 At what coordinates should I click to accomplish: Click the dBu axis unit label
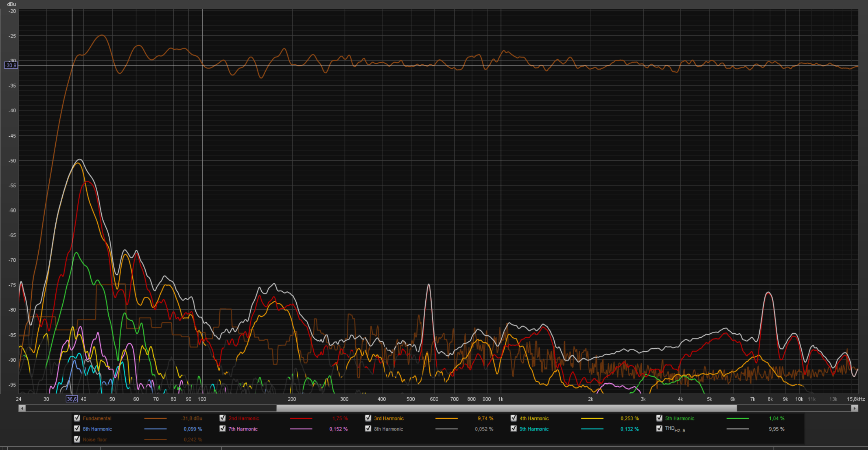click(x=11, y=4)
